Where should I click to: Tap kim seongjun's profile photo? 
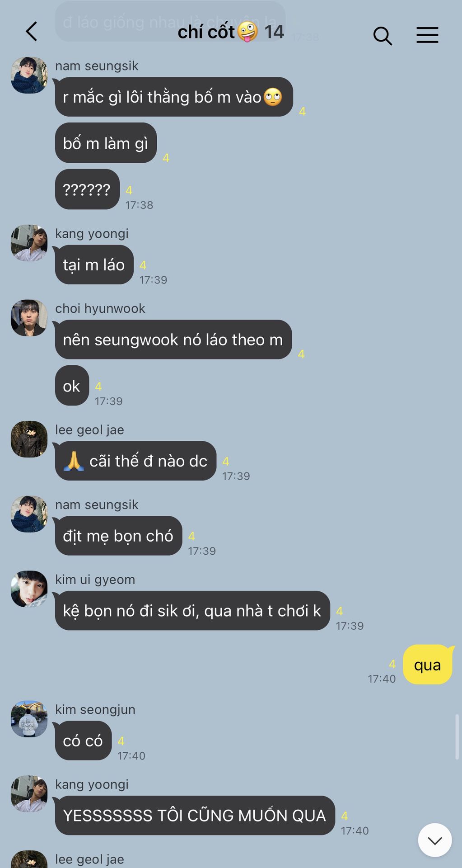[29, 719]
